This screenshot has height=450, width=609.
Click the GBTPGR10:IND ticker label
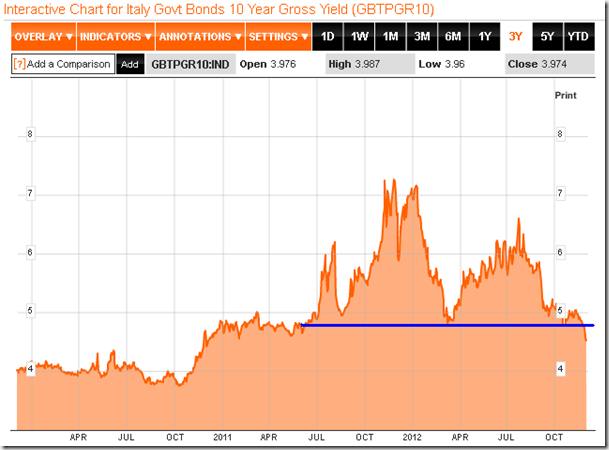coord(190,64)
